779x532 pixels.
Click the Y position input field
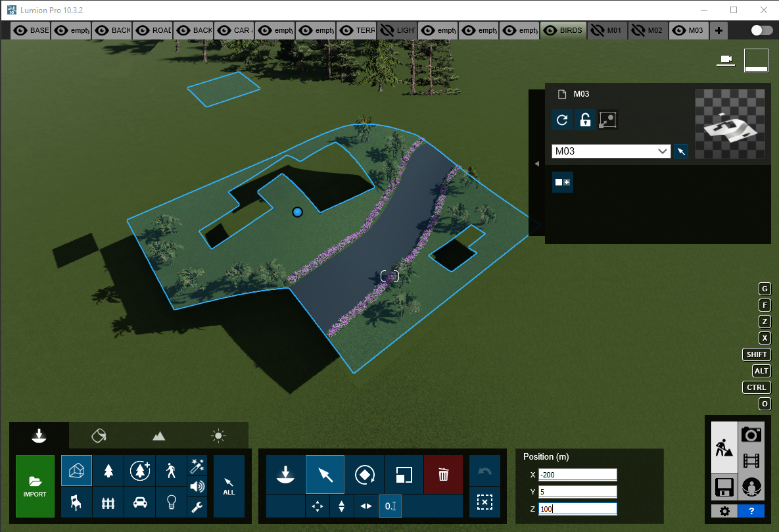pyautogui.click(x=577, y=491)
